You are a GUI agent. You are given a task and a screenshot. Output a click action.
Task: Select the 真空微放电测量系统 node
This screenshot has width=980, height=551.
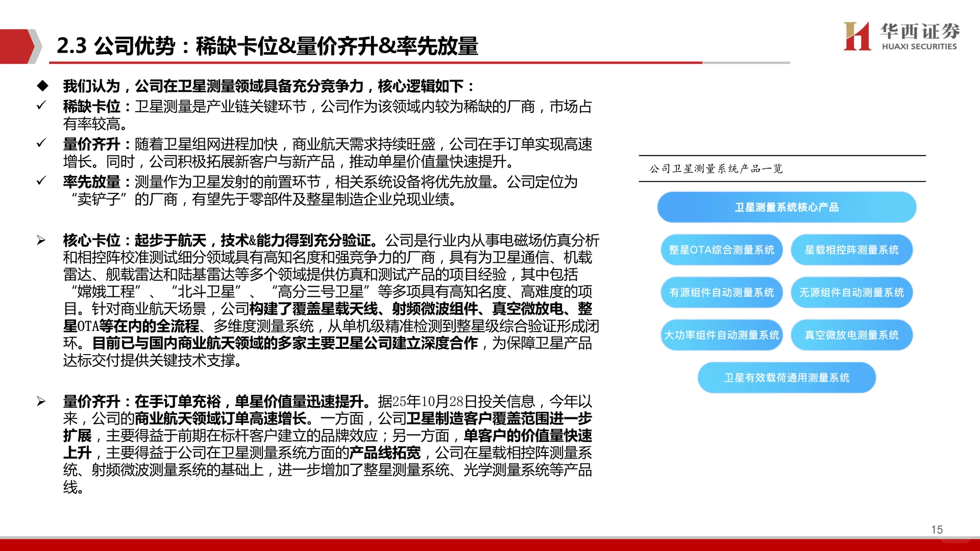pyautogui.click(x=851, y=335)
